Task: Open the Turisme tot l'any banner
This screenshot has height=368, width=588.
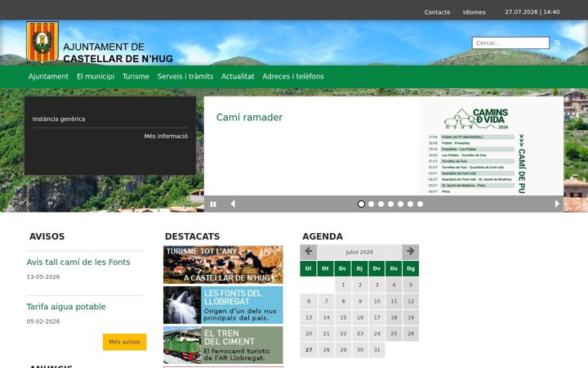Action: pos(223,265)
